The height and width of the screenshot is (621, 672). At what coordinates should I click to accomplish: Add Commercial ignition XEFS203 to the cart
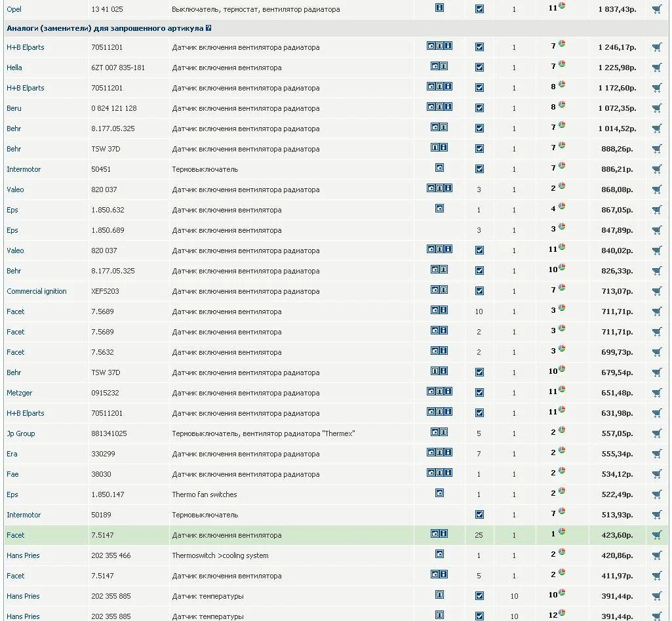[656, 291]
